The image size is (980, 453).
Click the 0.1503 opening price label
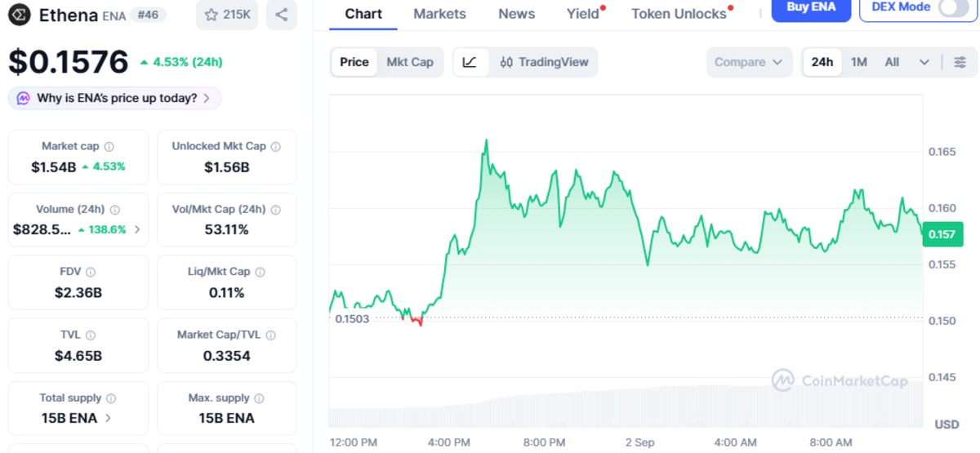click(352, 318)
